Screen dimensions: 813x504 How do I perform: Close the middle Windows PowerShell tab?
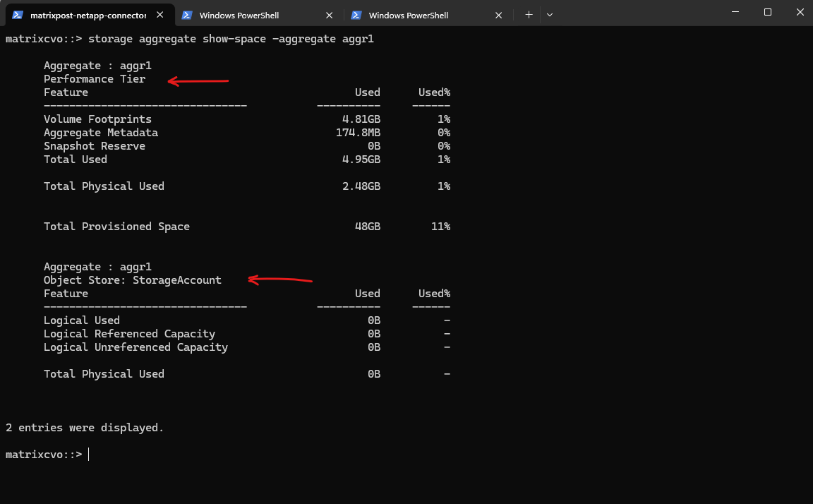(x=330, y=15)
